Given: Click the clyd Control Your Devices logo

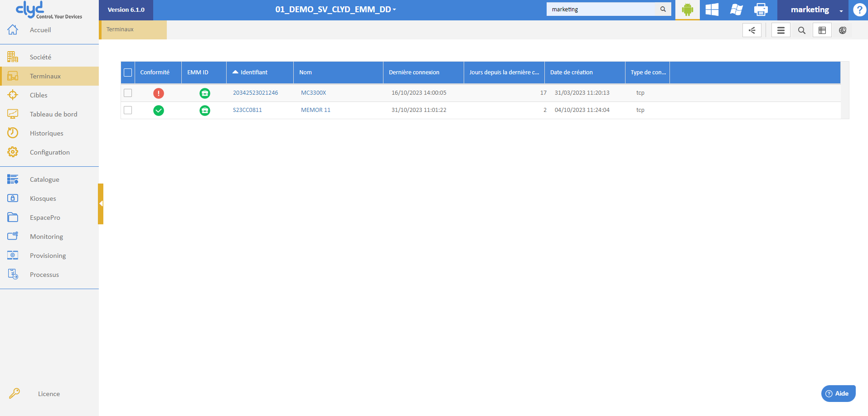Looking at the screenshot, I should 49,10.
